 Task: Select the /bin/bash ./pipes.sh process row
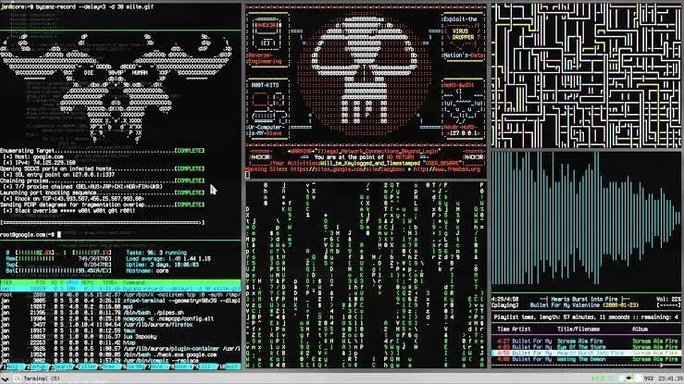point(120,313)
